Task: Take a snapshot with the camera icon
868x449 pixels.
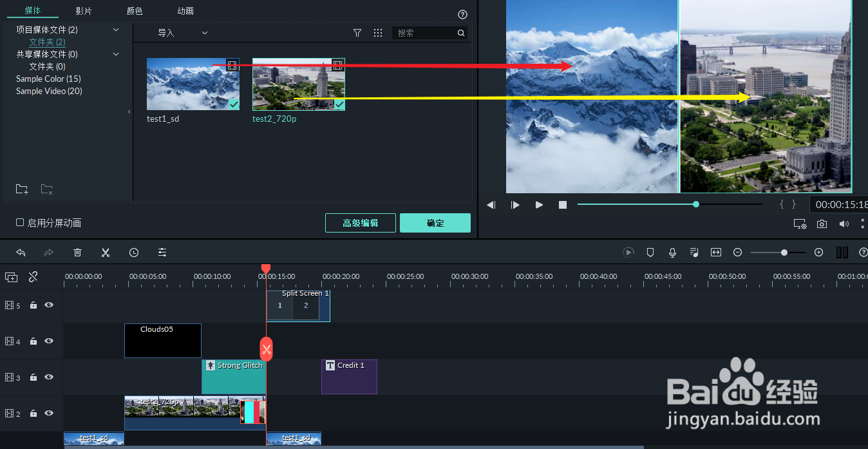Action: pyautogui.click(x=822, y=224)
